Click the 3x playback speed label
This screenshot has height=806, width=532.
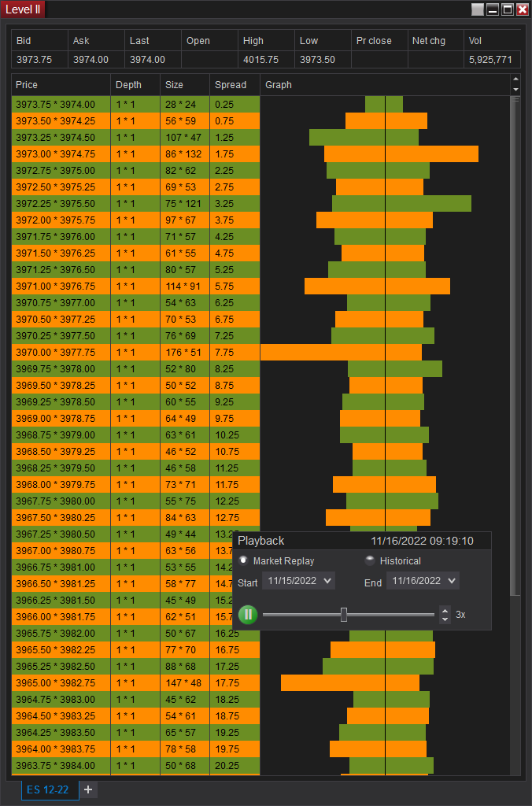tap(460, 614)
